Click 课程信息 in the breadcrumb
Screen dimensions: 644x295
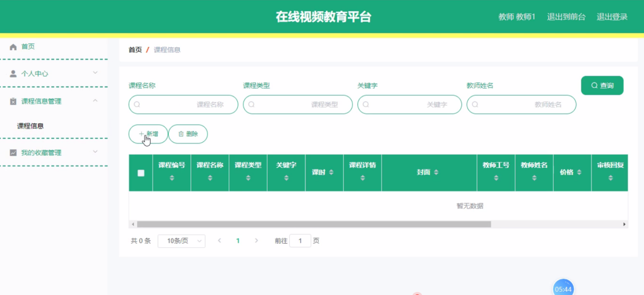pyautogui.click(x=167, y=50)
